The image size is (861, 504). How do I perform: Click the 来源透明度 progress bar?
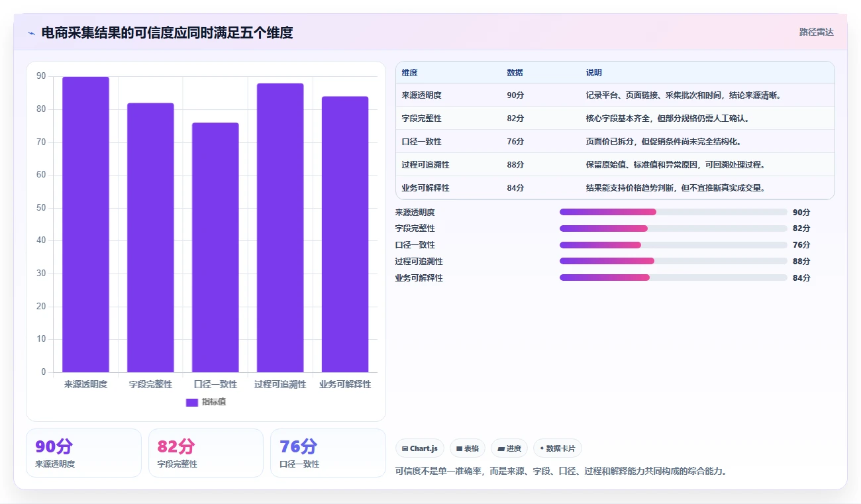(673, 212)
